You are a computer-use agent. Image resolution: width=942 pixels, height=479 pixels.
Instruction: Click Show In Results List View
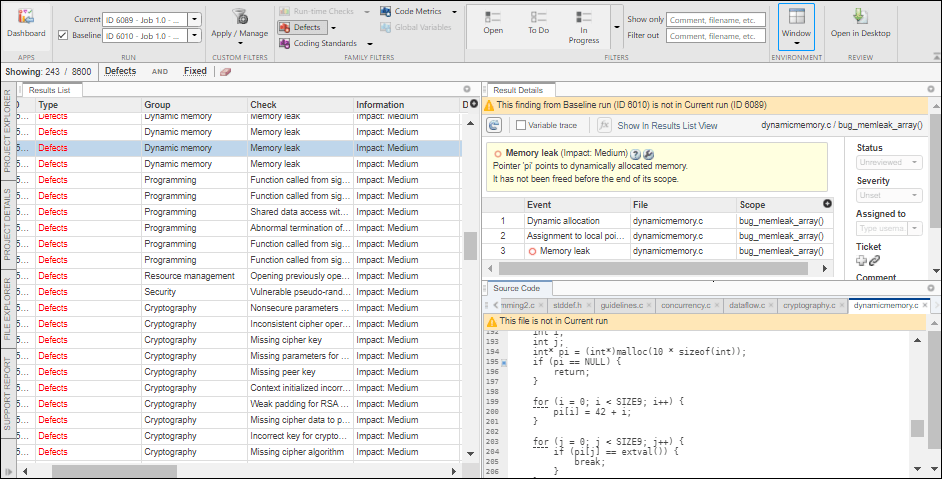point(667,126)
